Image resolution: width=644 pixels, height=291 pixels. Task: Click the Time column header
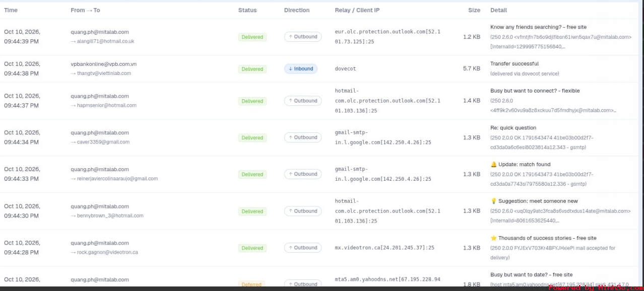[11, 10]
